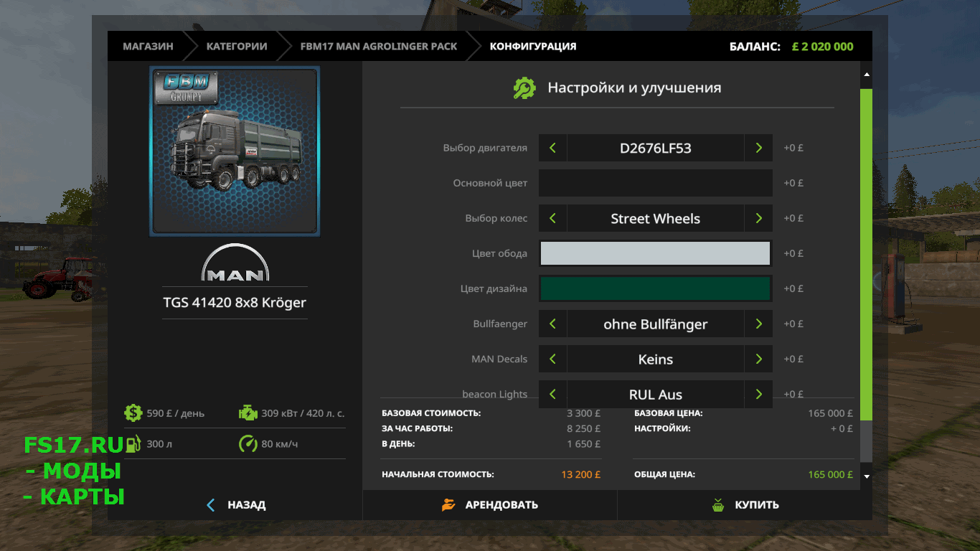Go to МАГАЗИН breadcrumb tab
Screen dimensions: 980x551
[148, 46]
